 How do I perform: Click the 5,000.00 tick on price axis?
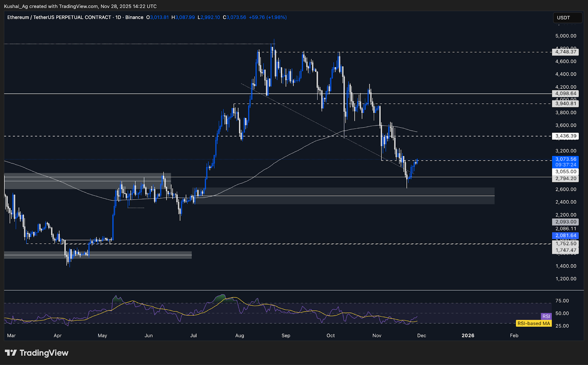[x=566, y=36]
